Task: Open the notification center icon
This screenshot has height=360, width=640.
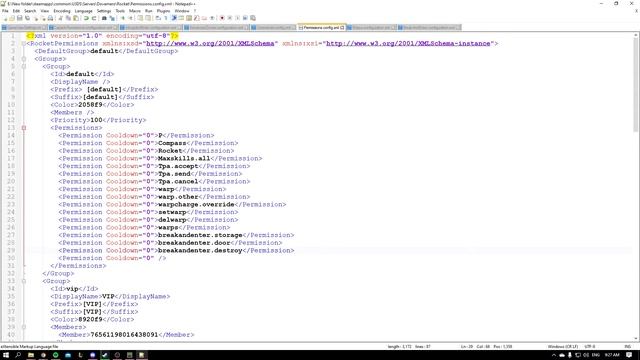Action: (x=629, y=355)
